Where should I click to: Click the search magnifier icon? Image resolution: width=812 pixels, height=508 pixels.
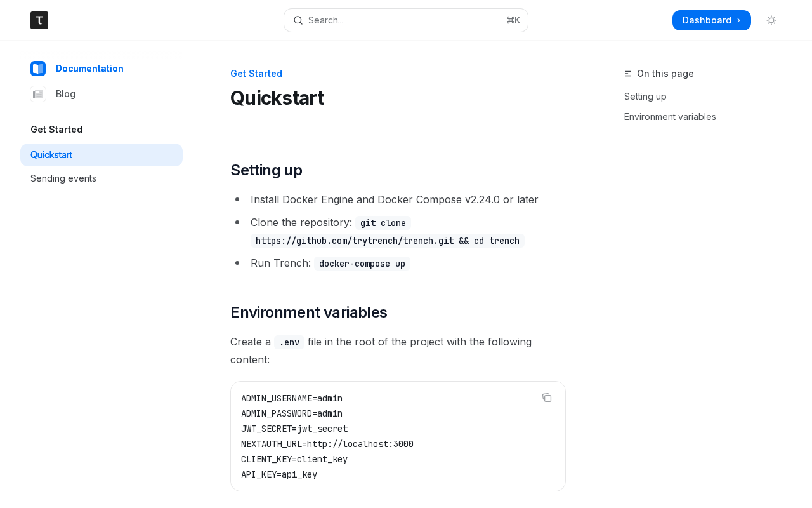tap(298, 20)
